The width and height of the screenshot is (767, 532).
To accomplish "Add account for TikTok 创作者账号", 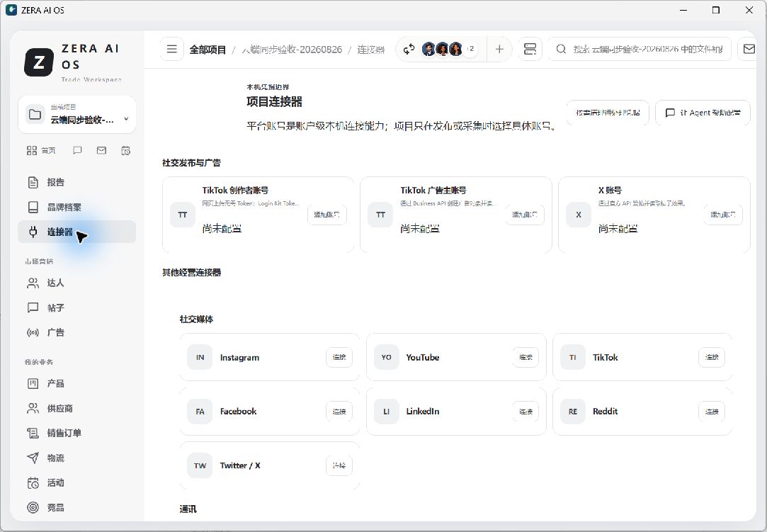I will pos(326,215).
